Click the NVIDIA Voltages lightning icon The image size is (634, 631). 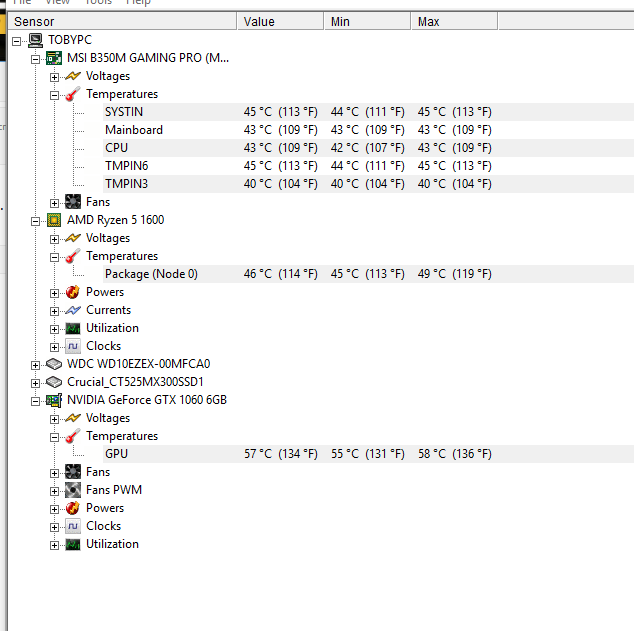73,418
